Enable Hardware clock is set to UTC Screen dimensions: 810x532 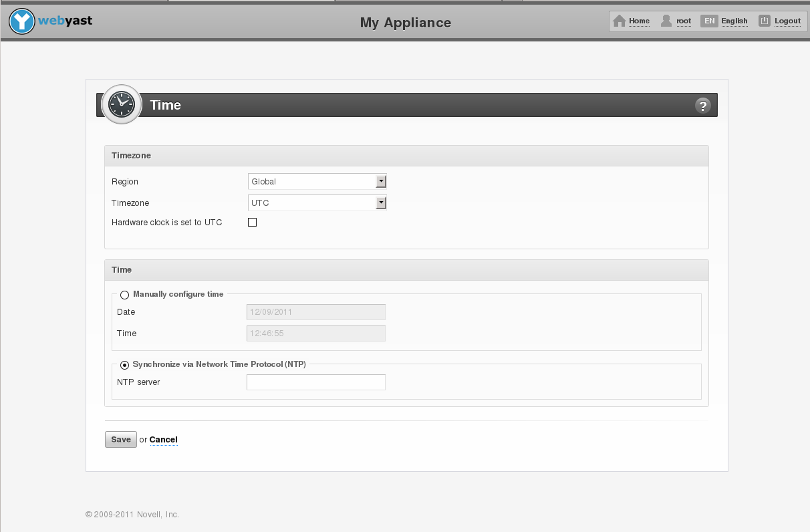coord(252,223)
